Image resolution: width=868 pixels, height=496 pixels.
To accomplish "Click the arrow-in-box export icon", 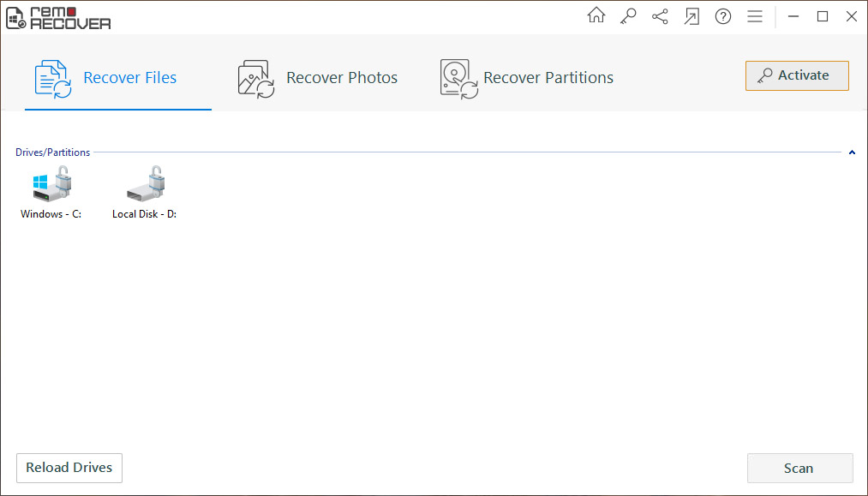I will pos(691,16).
